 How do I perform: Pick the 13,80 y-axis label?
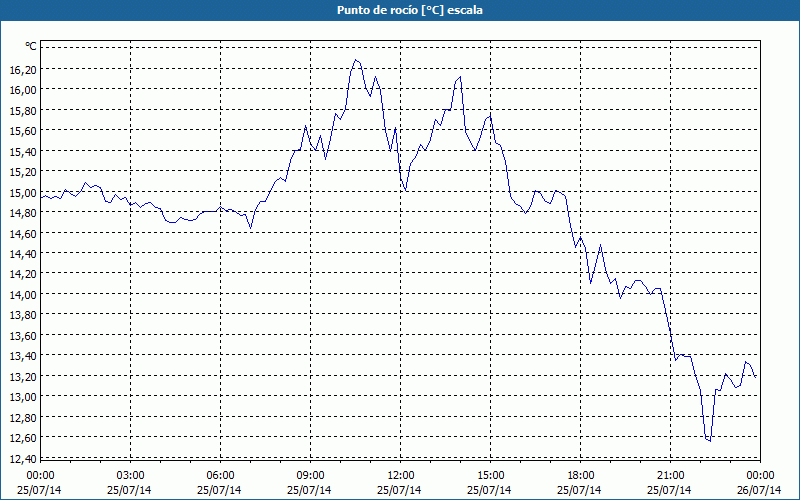(23, 315)
